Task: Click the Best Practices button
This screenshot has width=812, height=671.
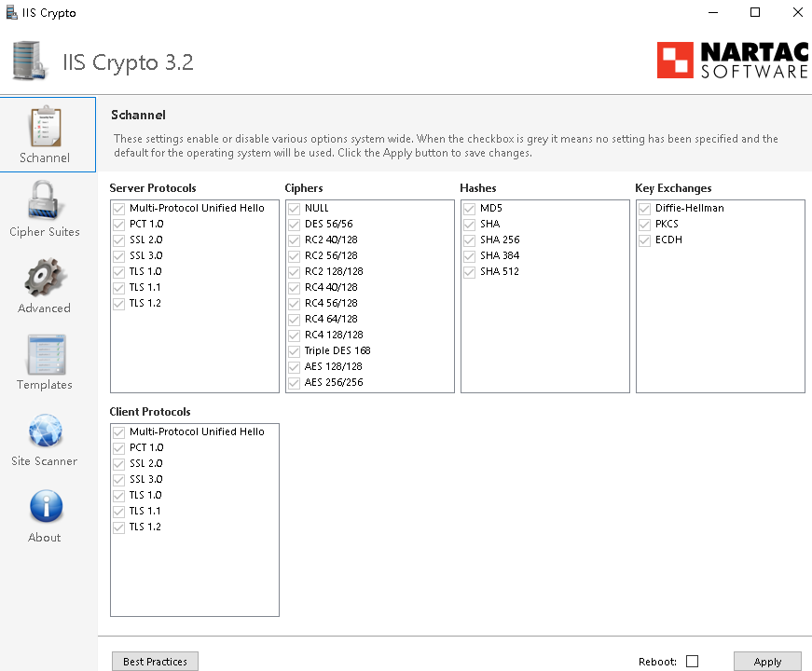Action: pos(155,661)
